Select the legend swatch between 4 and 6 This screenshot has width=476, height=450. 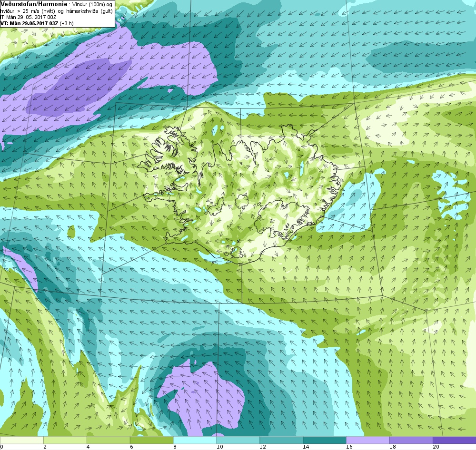[109, 440]
